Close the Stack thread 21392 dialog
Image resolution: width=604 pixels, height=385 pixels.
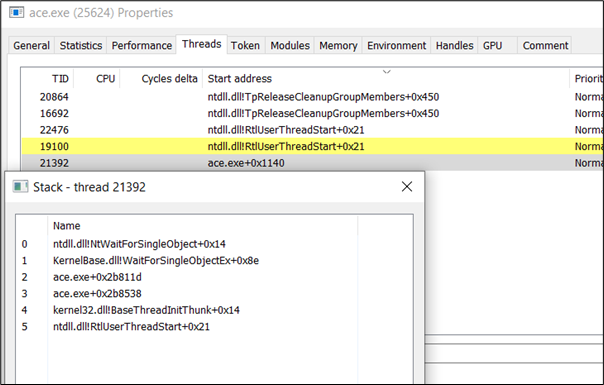tap(407, 187)
